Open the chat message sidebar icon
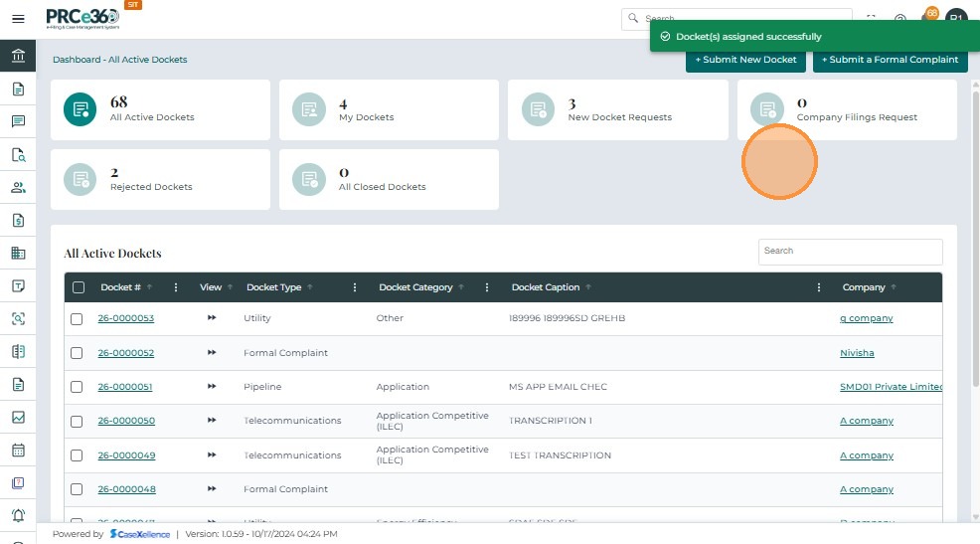The height and width of the screenshot is (544, 980). tap(18, 122)
